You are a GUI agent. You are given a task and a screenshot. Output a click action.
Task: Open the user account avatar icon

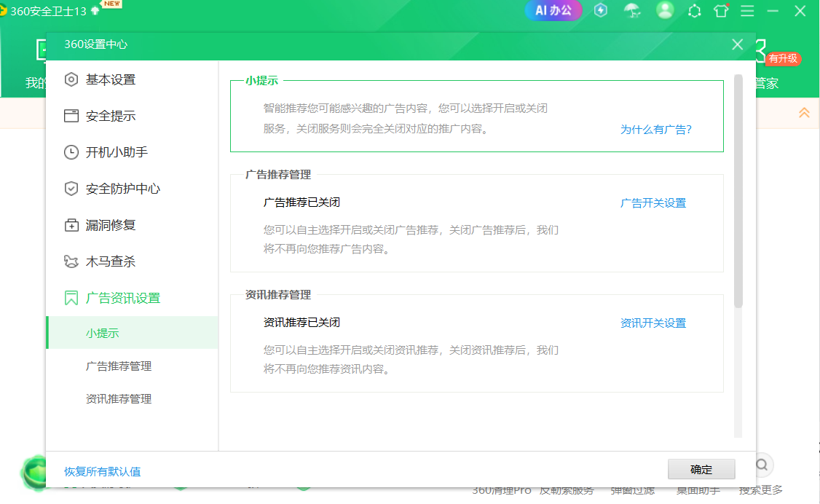[665, 10]
